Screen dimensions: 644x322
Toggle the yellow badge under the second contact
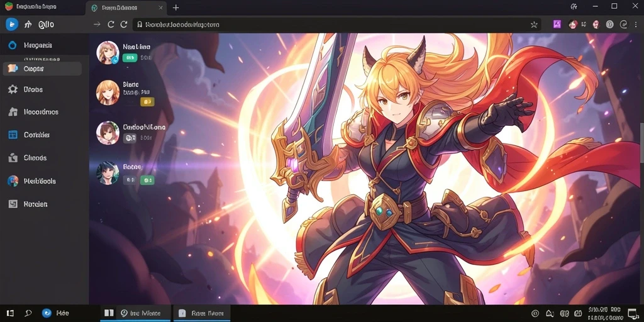(x=147, y=101)
